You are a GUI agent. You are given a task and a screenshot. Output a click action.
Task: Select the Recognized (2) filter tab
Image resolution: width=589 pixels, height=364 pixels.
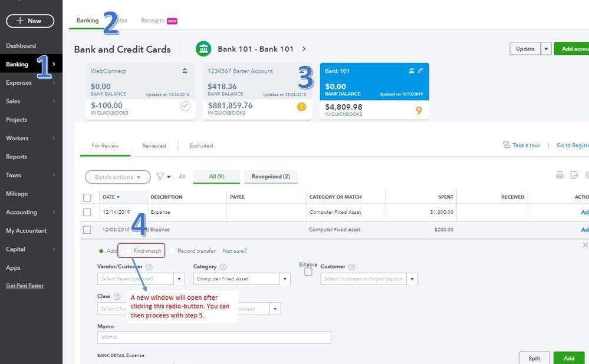(x=271, y=177)
